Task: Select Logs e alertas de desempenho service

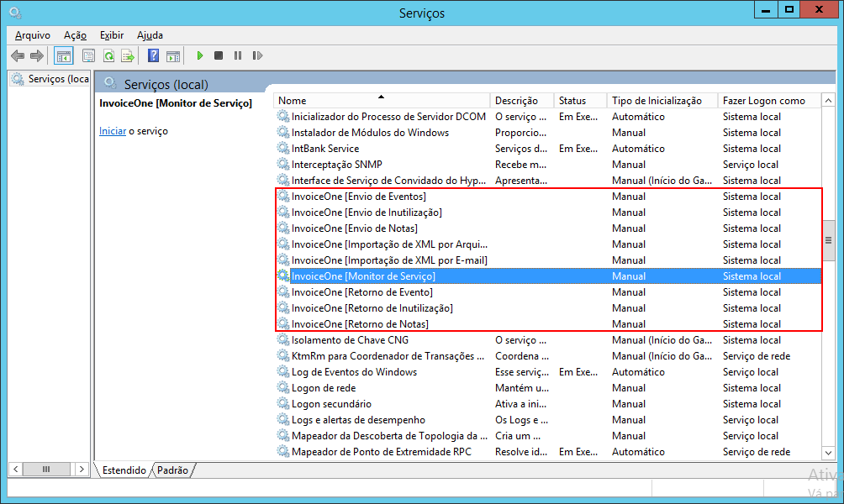Action: click(548, 420)
